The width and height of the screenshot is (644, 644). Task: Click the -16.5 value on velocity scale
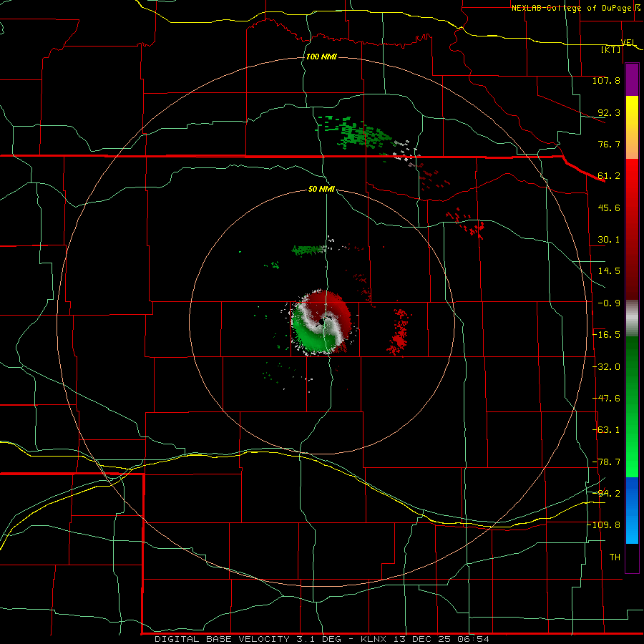tap(606, 335)
